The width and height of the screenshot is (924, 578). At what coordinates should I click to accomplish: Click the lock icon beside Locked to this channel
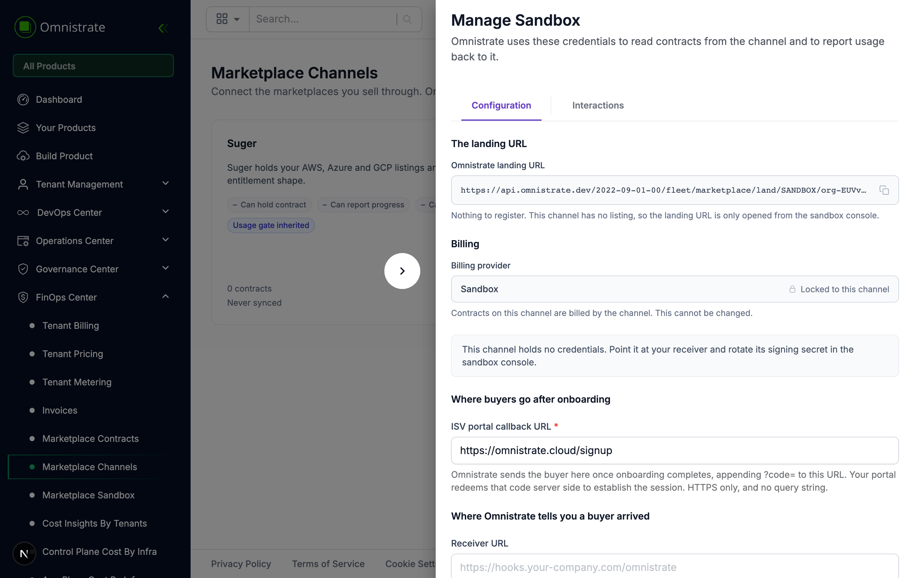[x=792, y=289]
